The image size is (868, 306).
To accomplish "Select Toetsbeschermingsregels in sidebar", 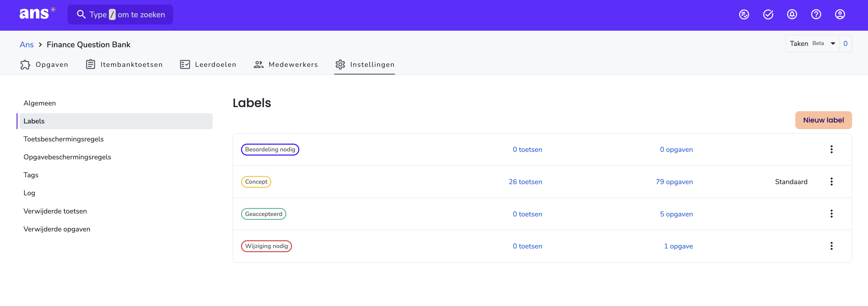I will coord(63,139).
